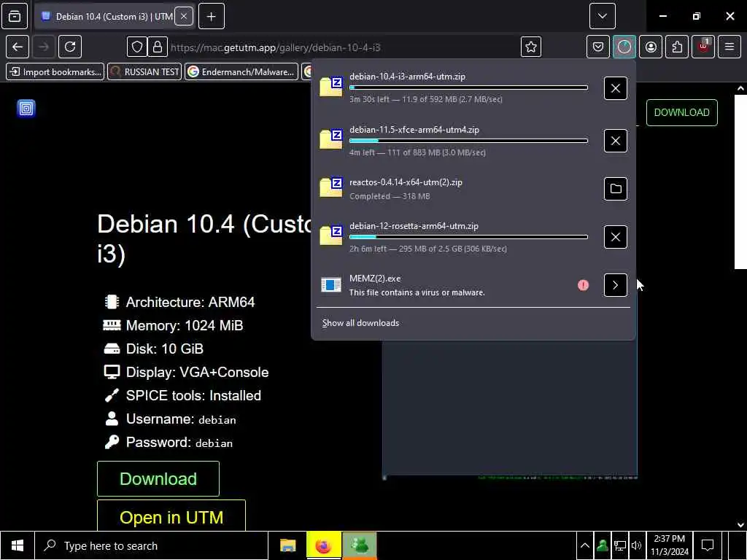Click the site security padlock icon

pyautogui.click(x=158, y=47)
